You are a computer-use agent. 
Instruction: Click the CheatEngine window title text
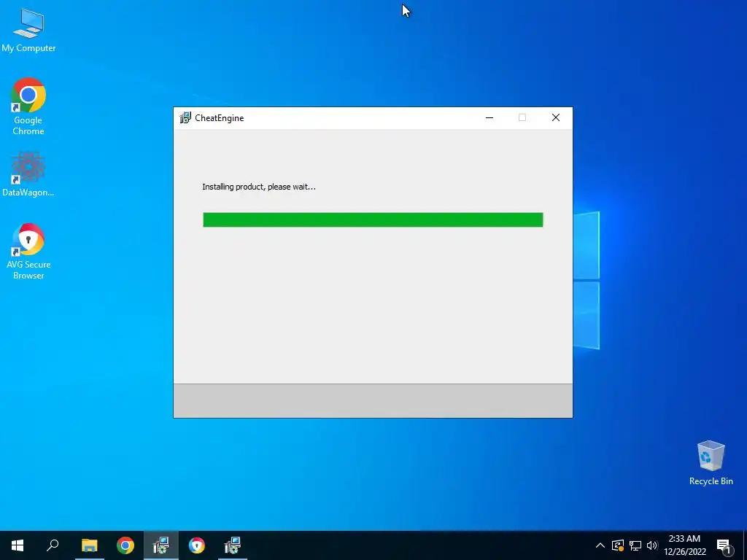pos(219,118)
